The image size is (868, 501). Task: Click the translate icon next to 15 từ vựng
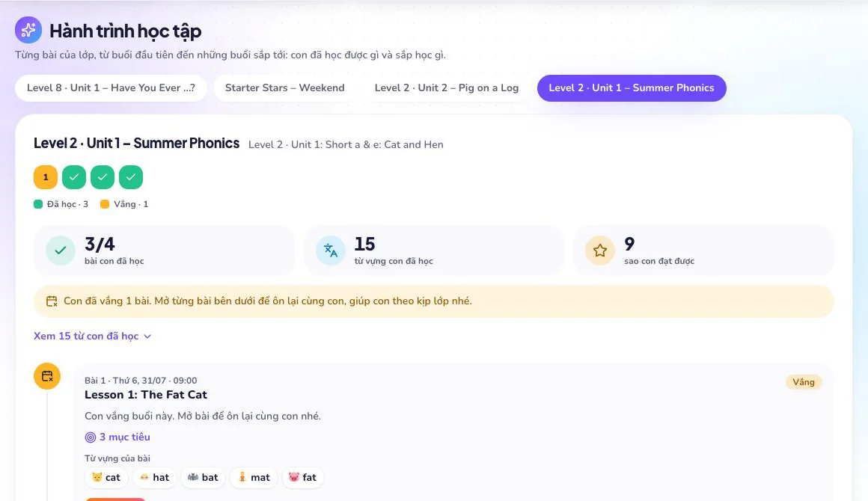(331, 250)
